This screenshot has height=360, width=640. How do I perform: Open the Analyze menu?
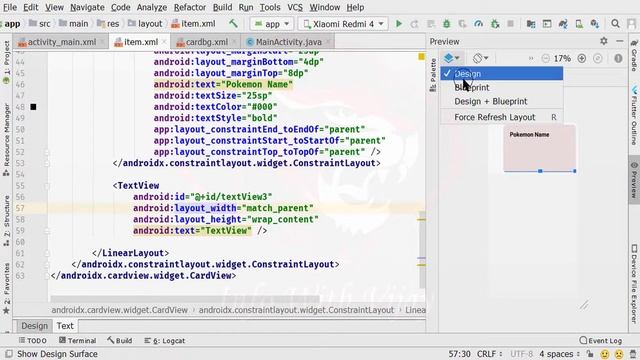click(151, 7)
